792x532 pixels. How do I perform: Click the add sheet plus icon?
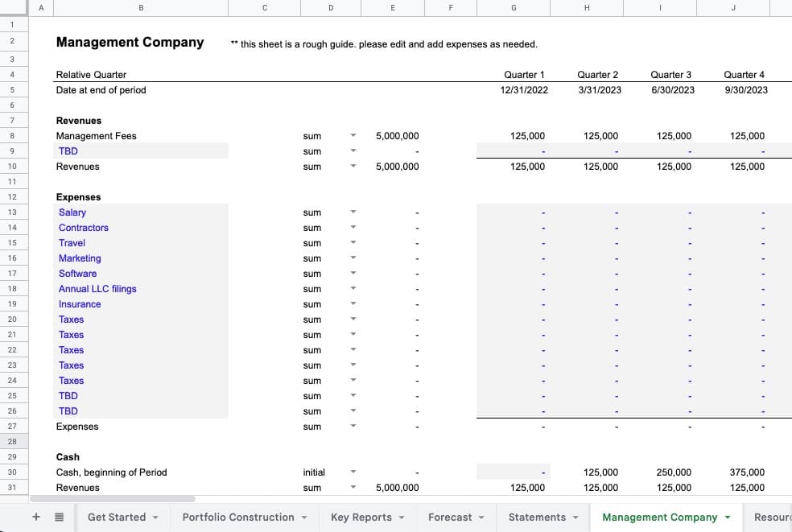coord(36,517)
